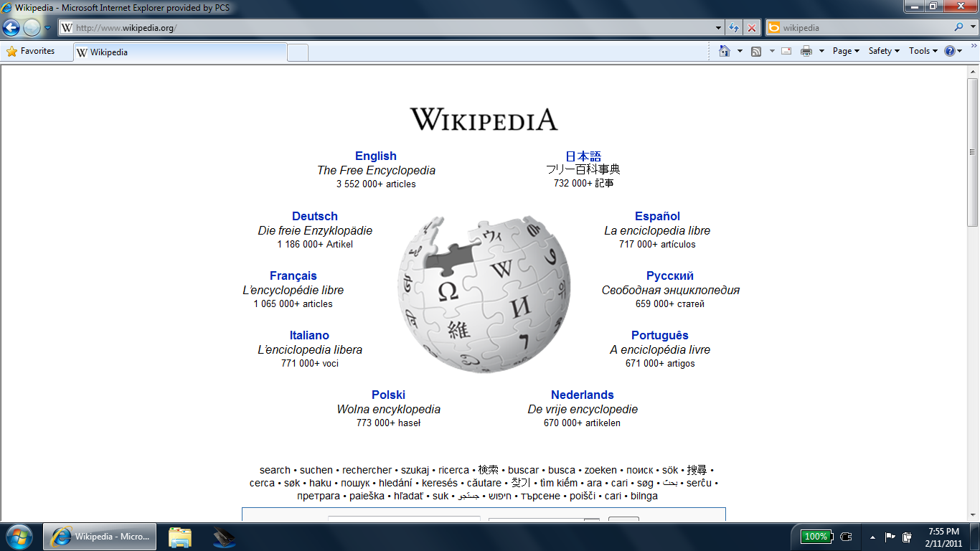The height and width of the screenshot is (551, 980).
Task: Open the Italiano Wikipedia link
Action: tap(309, 335)
